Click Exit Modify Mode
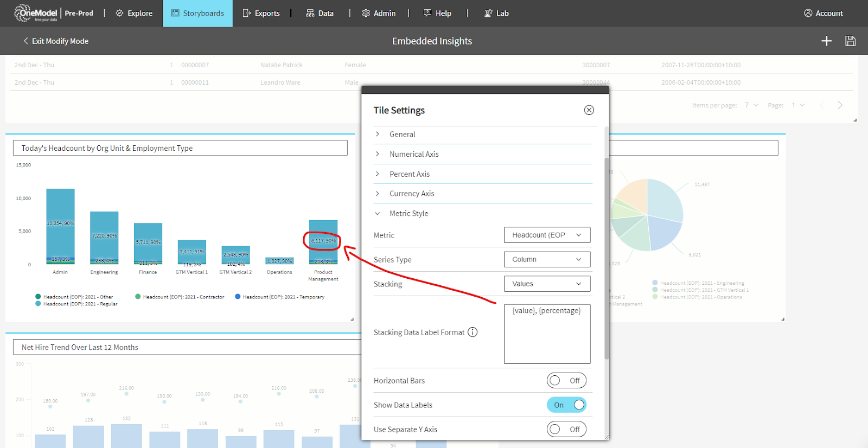Viewport: 868px width, 448px height. (55, 41)
